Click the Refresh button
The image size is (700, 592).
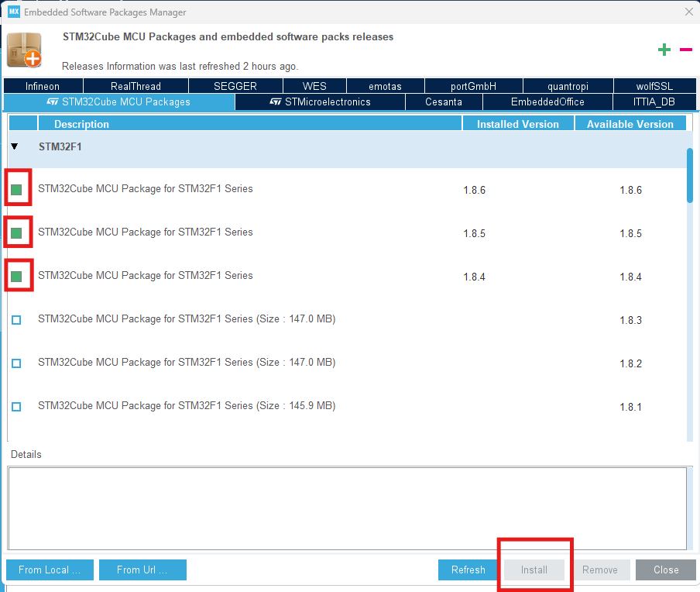[x=468, y=570]
